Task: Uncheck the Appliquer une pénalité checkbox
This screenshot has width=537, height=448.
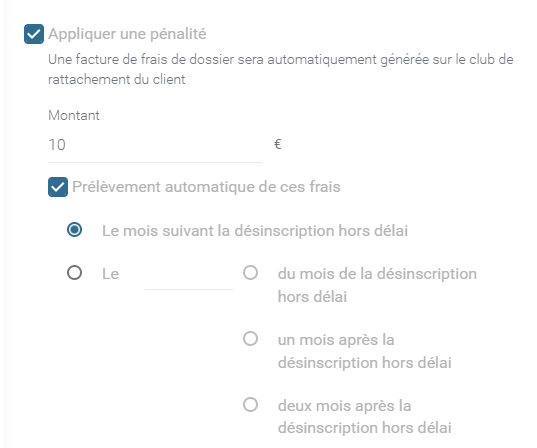Action: click(34, 34)
